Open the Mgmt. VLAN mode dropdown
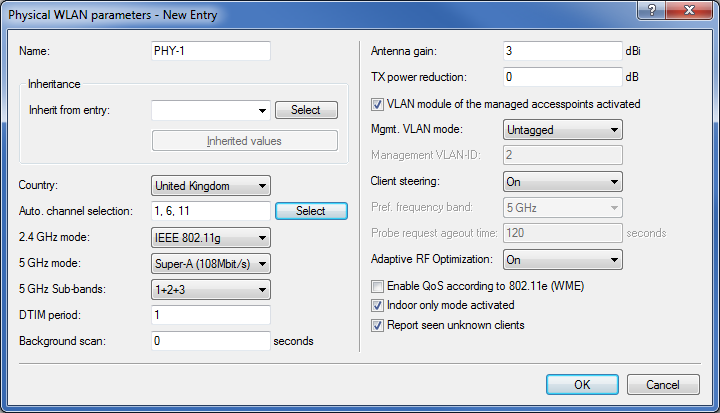 tap(561, 129)
